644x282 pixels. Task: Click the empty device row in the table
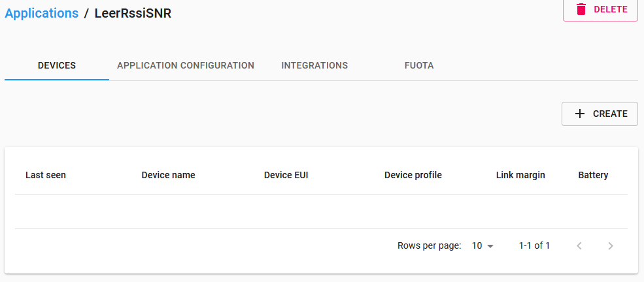tap(321, 211)
